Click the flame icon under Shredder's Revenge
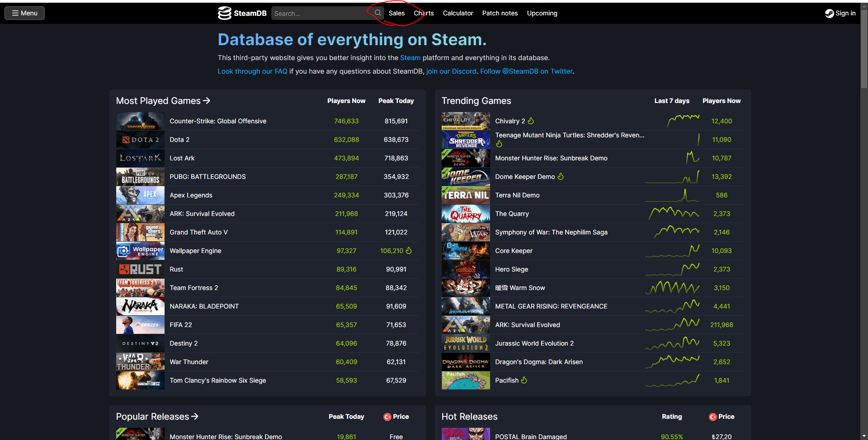The width and height of the screenshot is (868, 440). [499, 144]
